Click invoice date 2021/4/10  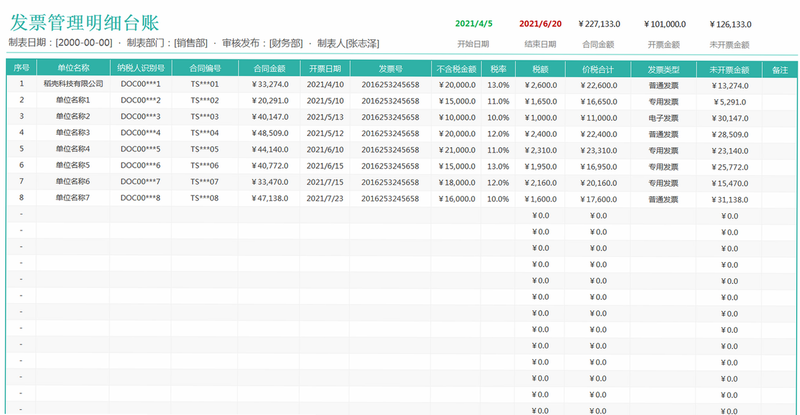pos(325,85)
